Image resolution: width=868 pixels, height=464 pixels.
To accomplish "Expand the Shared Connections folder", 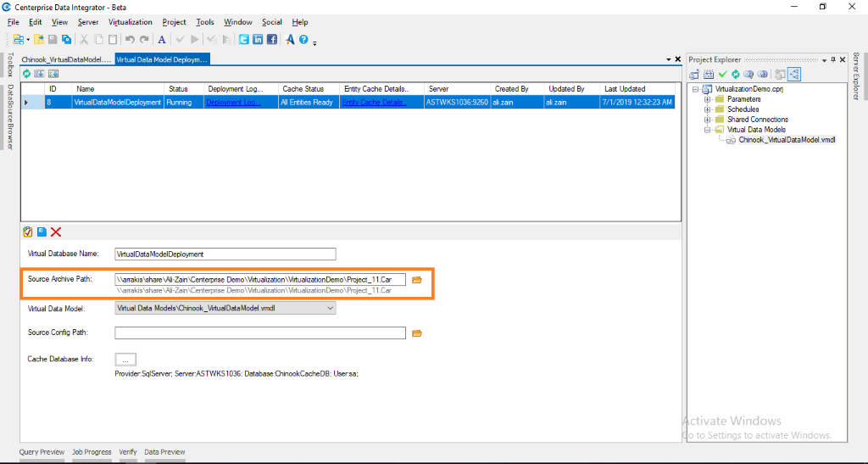I will 707,120.
